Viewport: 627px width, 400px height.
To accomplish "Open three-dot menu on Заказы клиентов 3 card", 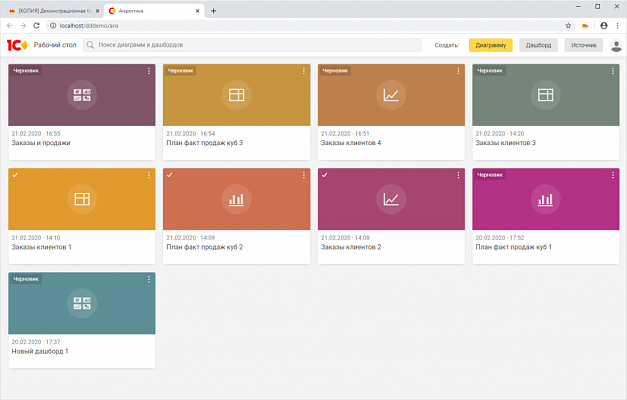I will tap(613, 71).
